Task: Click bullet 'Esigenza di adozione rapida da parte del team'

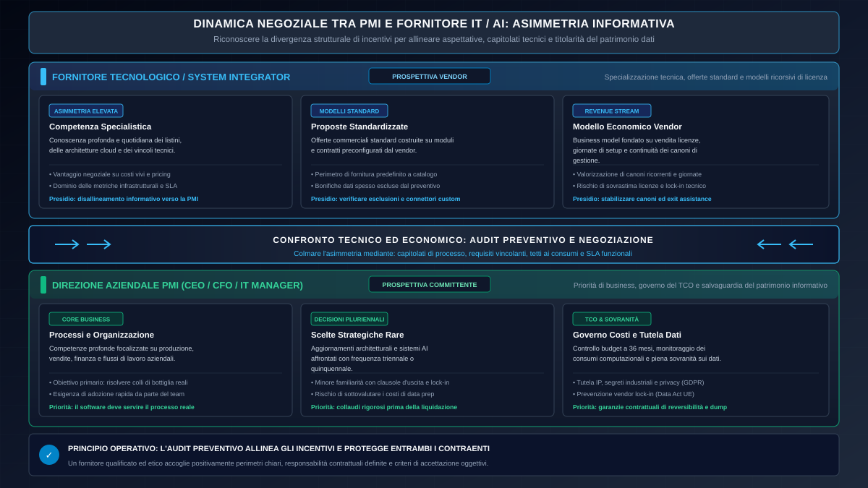Action: 117,394
